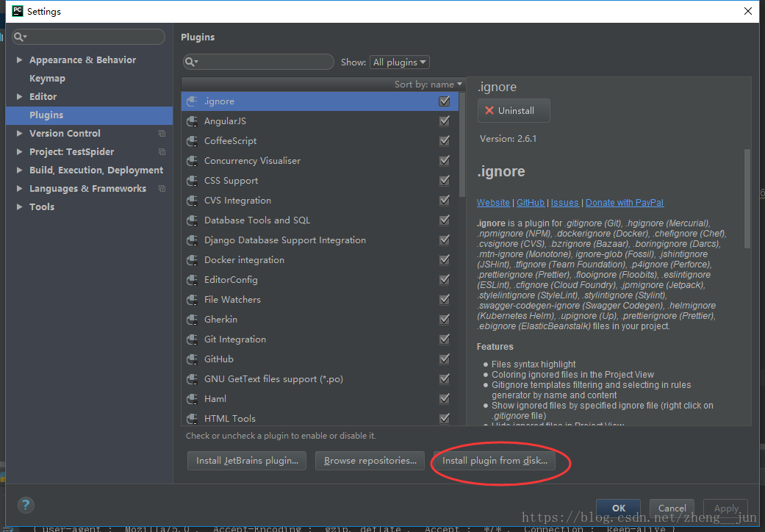Open the .ignore Website link

tap(493, 203)
